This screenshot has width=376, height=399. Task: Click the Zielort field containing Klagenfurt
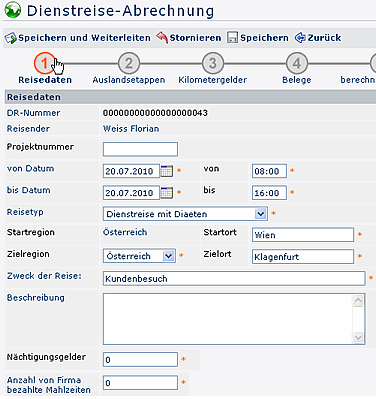(303, 257)
